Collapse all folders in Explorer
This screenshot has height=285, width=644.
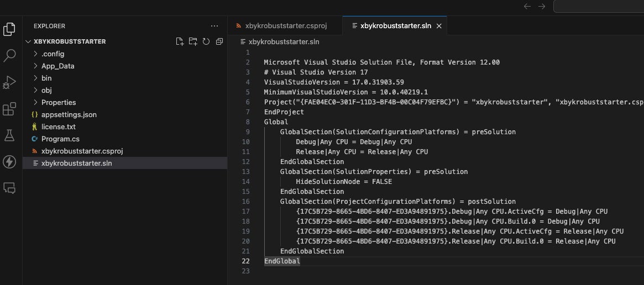coord(219,41)
